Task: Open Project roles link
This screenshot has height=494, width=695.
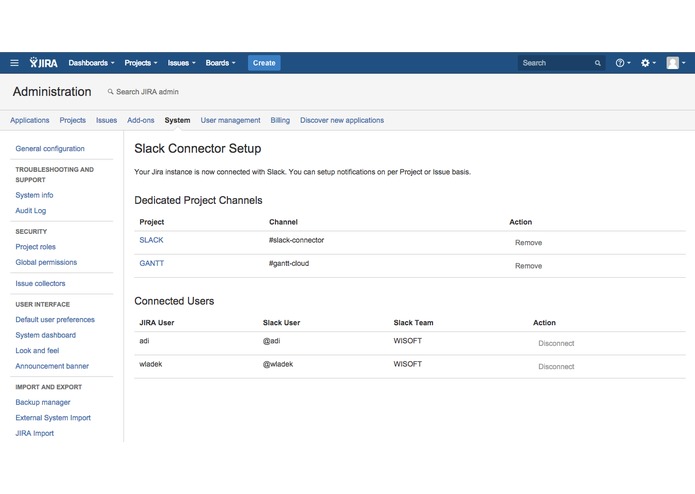Action: pos(35,247)
